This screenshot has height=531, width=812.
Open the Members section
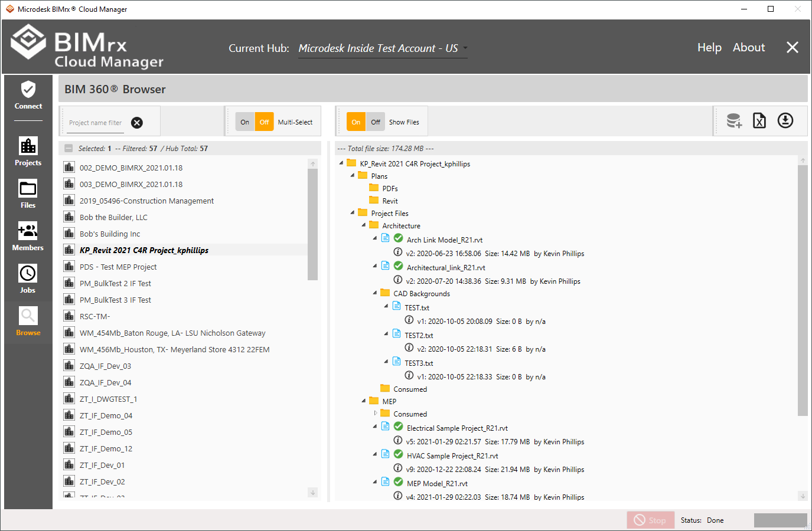pyautogui.click(x=28, y=237)
